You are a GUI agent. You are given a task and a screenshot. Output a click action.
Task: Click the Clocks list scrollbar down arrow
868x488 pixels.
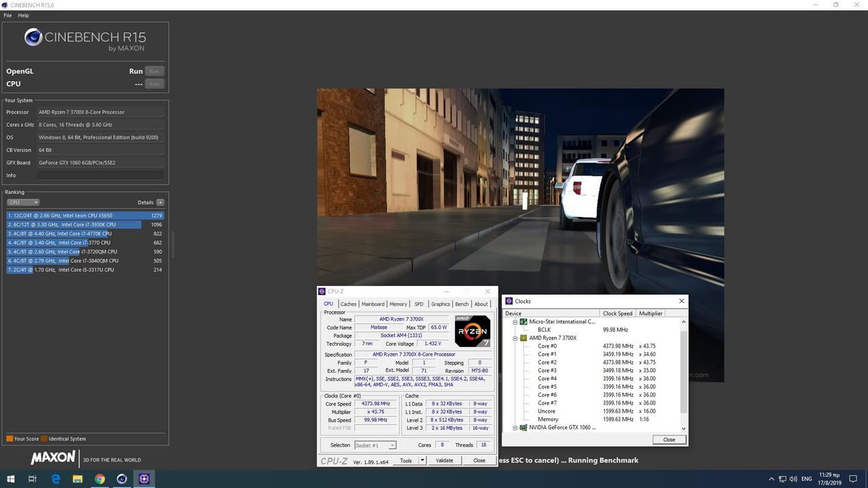684,428
